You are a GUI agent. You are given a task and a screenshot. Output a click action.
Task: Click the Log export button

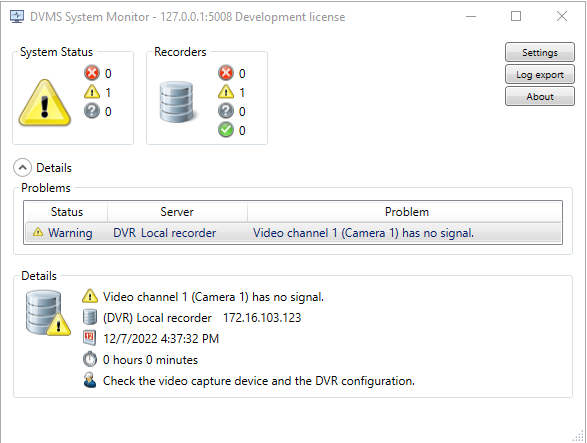click(x=539, y=75)
